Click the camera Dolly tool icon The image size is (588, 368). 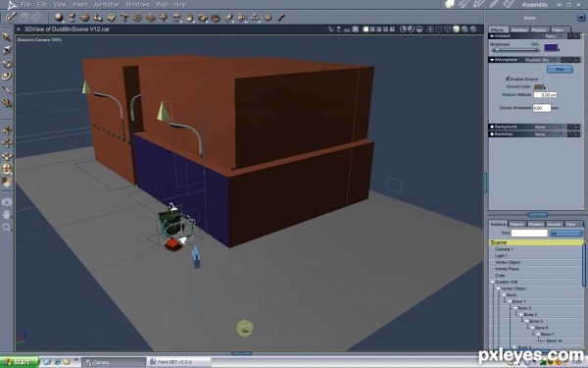tap(7, 131)
